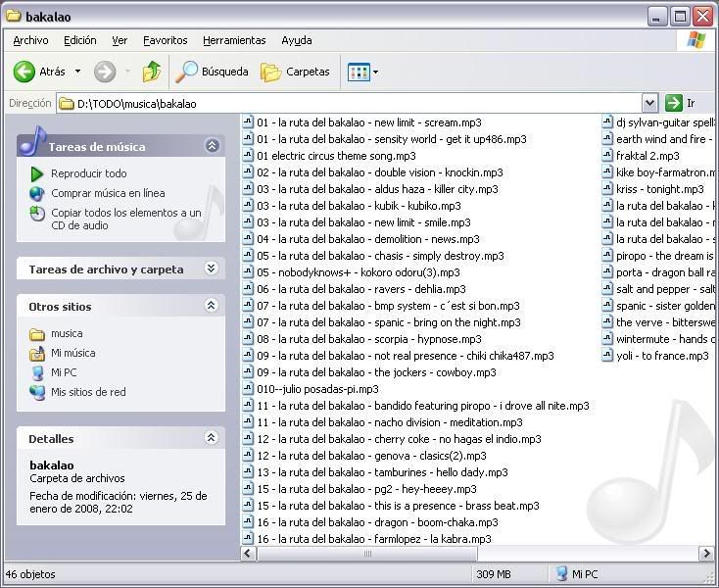Image resolution: width=719 pixels, height=588 pixels.
Task: Click the folder icon in address bar
Action: coord(67,104)
